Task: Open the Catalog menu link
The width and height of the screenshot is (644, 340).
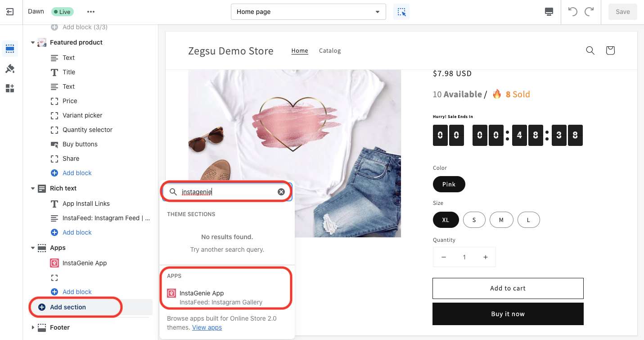Action: coord(330,51)
